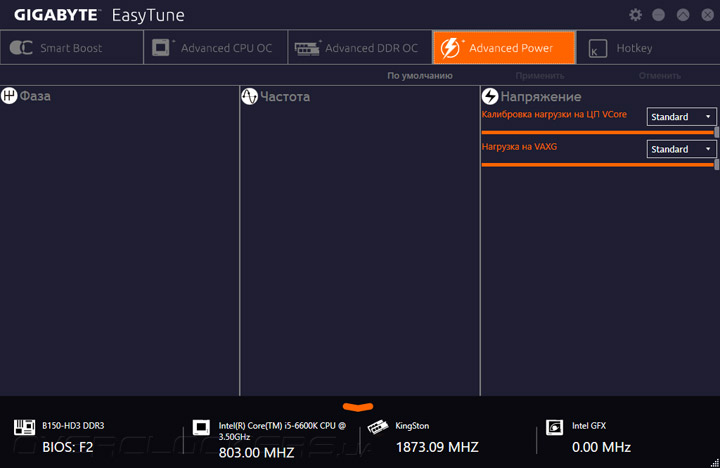Screen dimensions: 720x468
Task: Click the Калибровка нагрузки на ЦП VCore label
Action: click(x=554, y=114)
